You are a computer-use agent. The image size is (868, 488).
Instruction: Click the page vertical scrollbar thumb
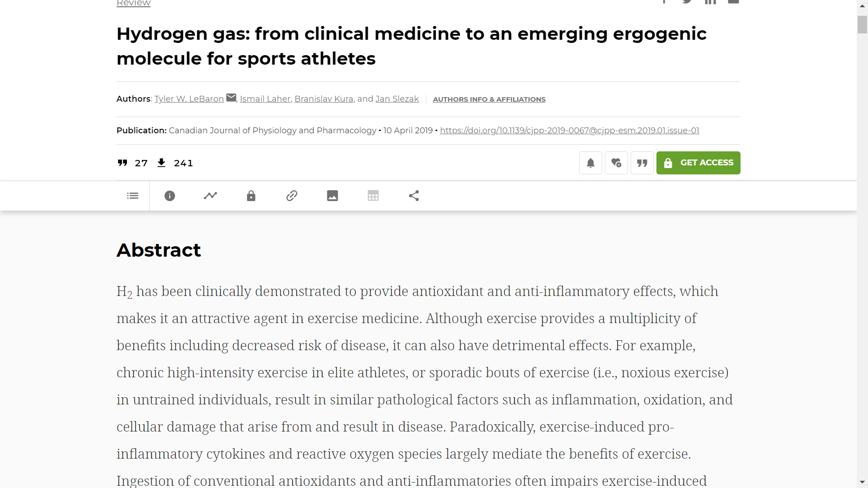pyautogui.click(x=862, y=25)
